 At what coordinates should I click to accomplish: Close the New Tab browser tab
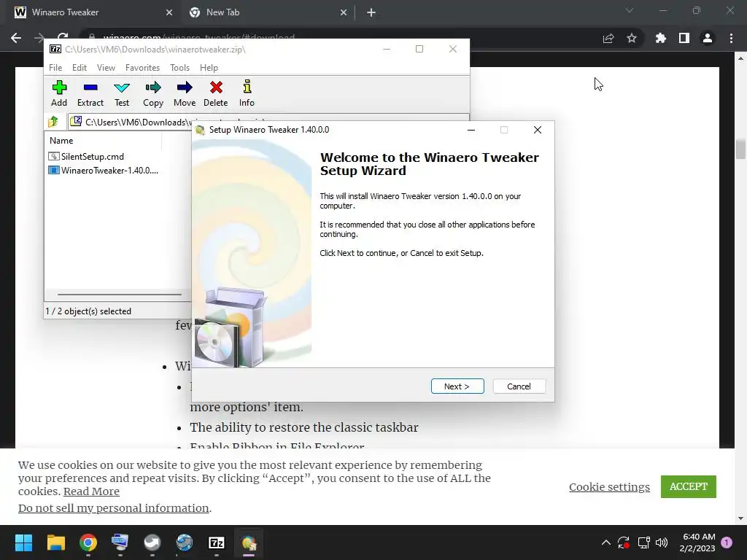click(x=344, y=13)
